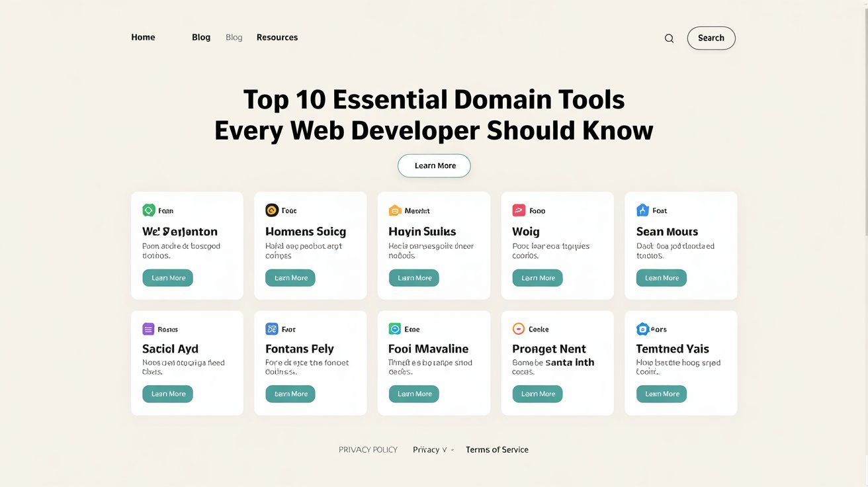This screenshot has height=487, width=868.
Task: Click the blue icon on Sean Mours card
Action: pos(642,210)
